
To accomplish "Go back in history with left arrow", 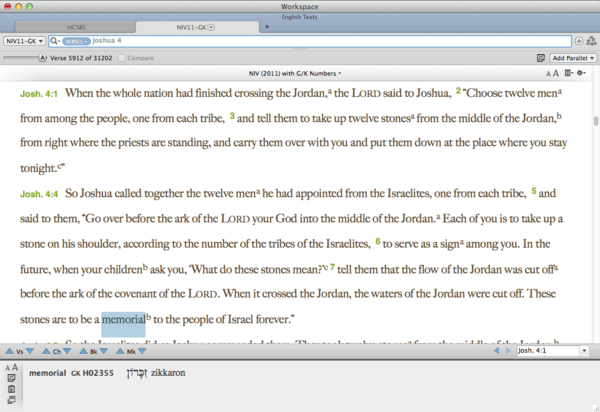I will pos(496,350).
